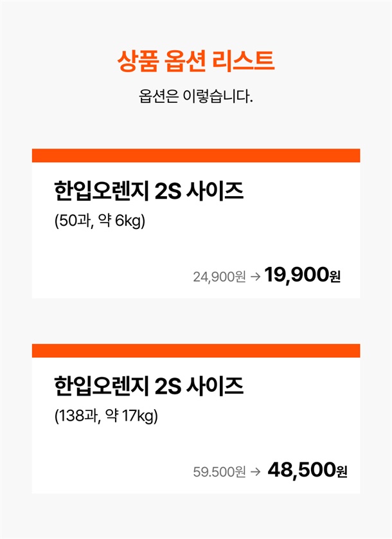Select the 한입오렌지 2S 사이즈 title for 50과
The image size is (392, 539).
pos(149,192)
